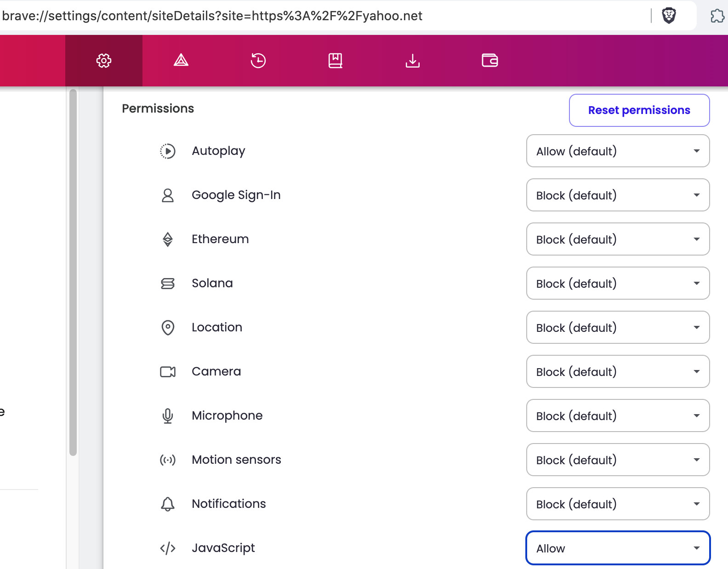The height and width of the screenshot is (569, 728).
Task: Change the Motion sensors permission
Action: click(618, 460)
